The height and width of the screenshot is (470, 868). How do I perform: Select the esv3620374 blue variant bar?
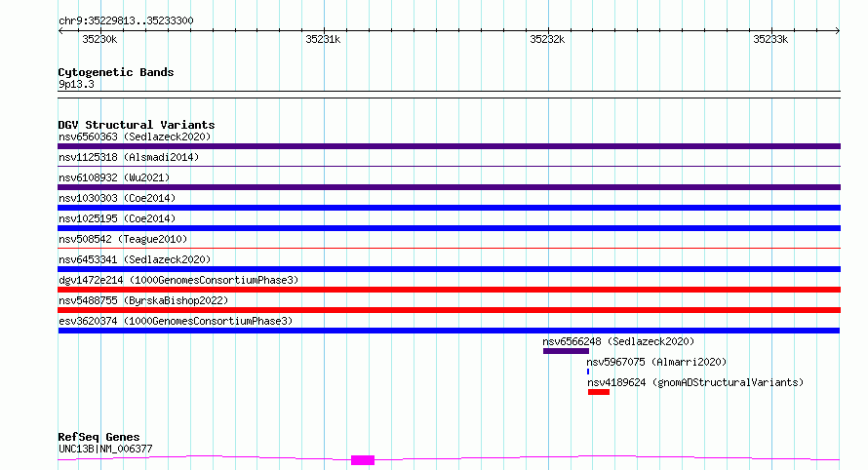(x=449, y=331)
